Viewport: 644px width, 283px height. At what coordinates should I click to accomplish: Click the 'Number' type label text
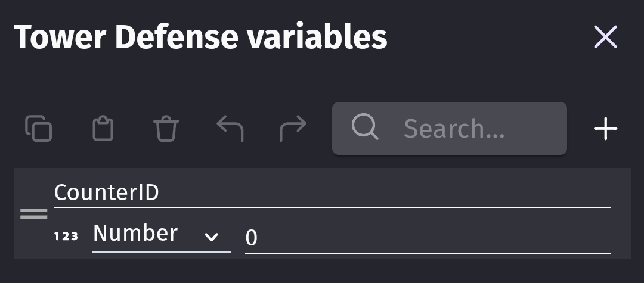click(135, 233)
